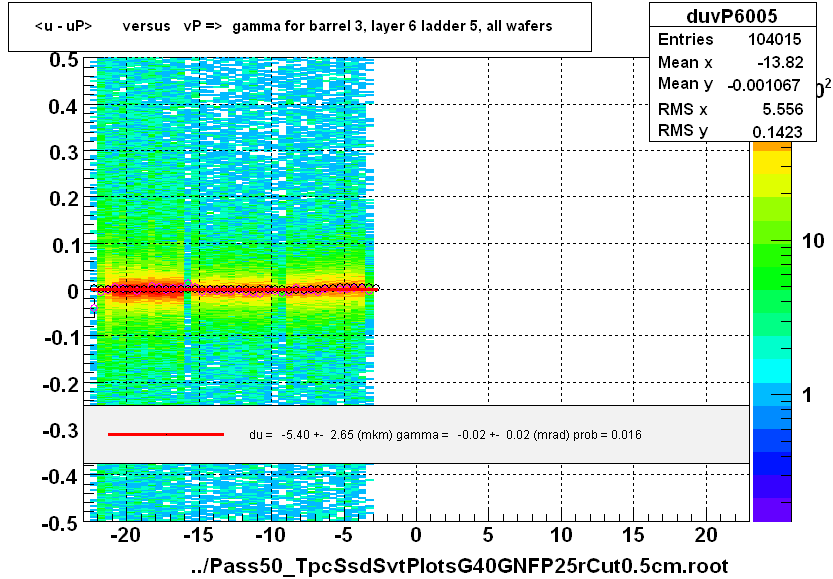Click the x-axis label 10
This screenshot has height=579, width=833.
point(561,535)
